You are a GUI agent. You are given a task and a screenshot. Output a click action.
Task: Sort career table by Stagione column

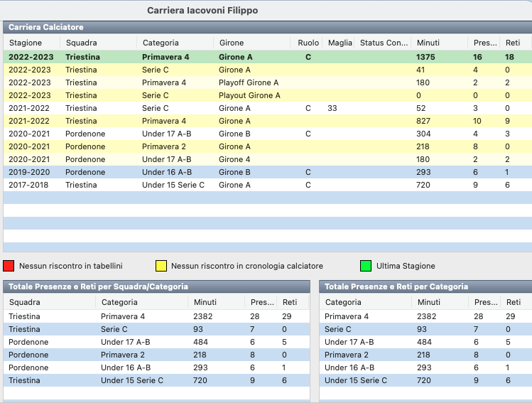(x=25, y=43)
